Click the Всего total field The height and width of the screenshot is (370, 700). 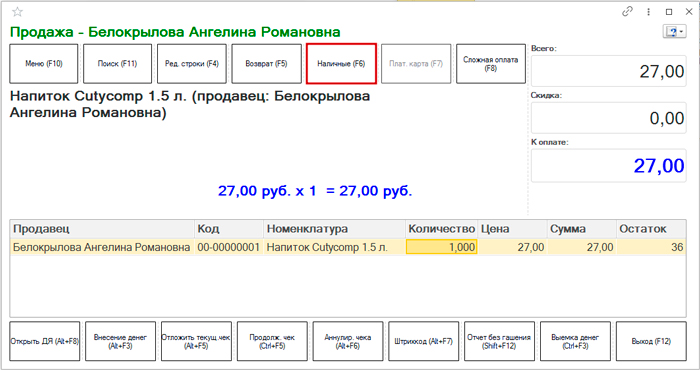(608, 71)
